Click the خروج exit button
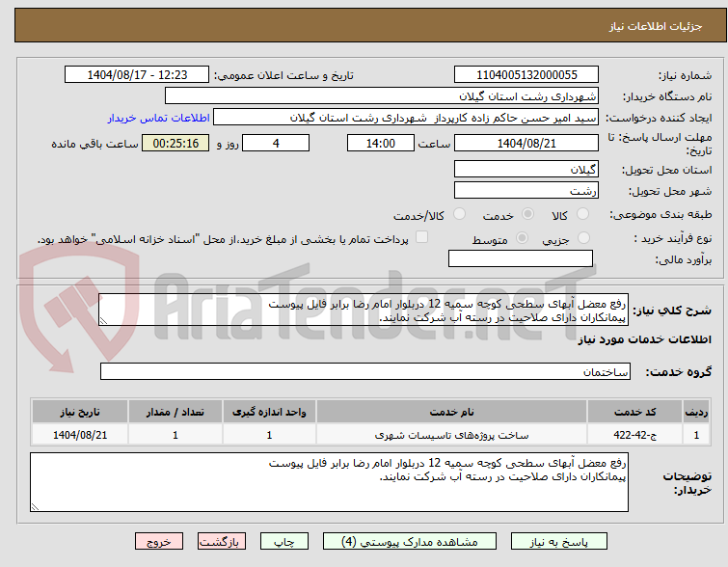Viewport: 728px width, 567px height. pyautogui.click(x=159, y=542)
